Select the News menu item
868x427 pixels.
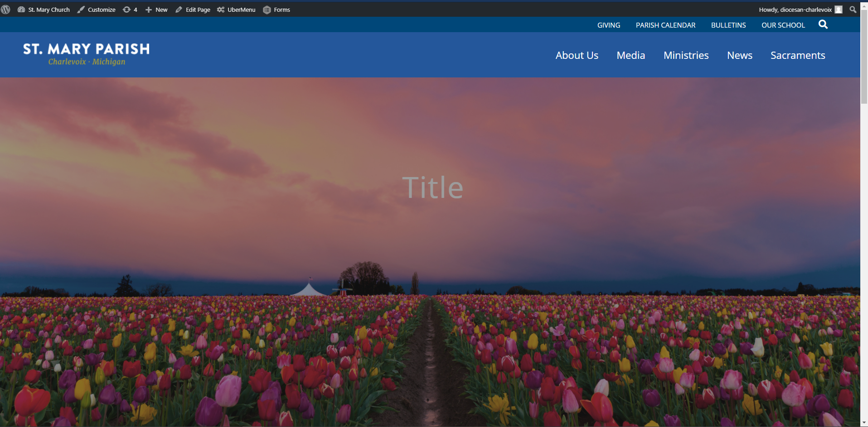(739, 55)
